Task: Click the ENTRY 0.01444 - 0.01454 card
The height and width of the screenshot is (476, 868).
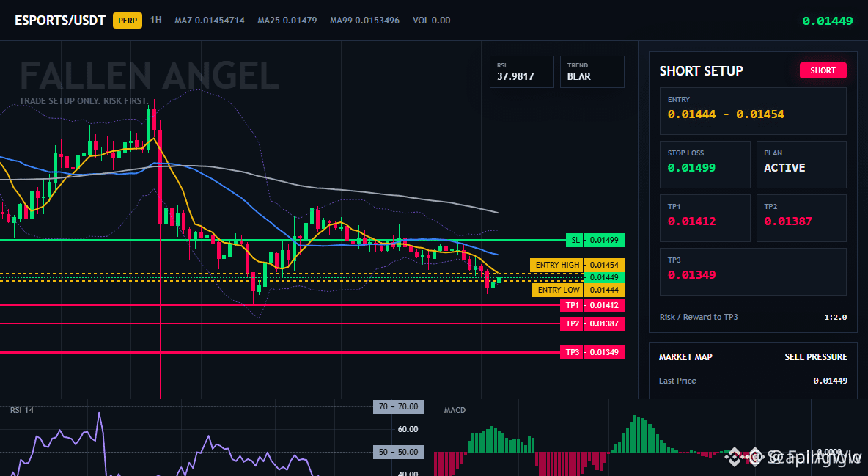Action: (x=753, y=111)
